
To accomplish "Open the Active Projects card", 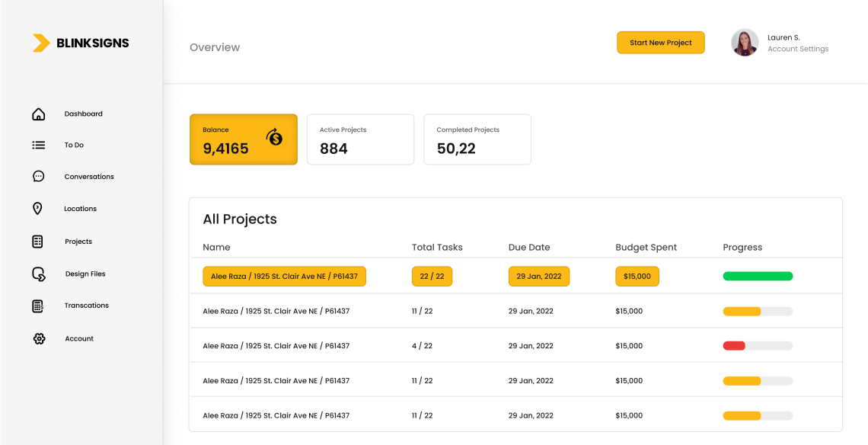I will [x=360, y=139].
